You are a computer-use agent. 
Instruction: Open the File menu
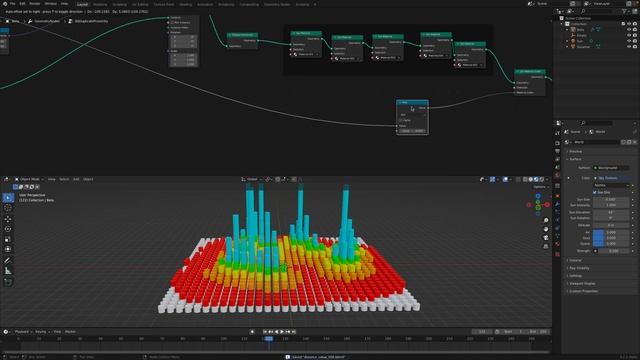pyautogui.click(x=12, y=4)
